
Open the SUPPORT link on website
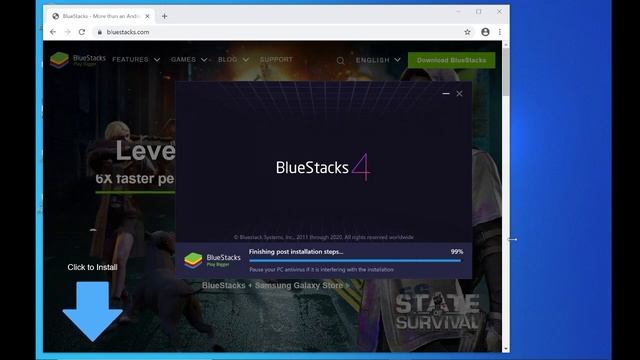[276, 60]
